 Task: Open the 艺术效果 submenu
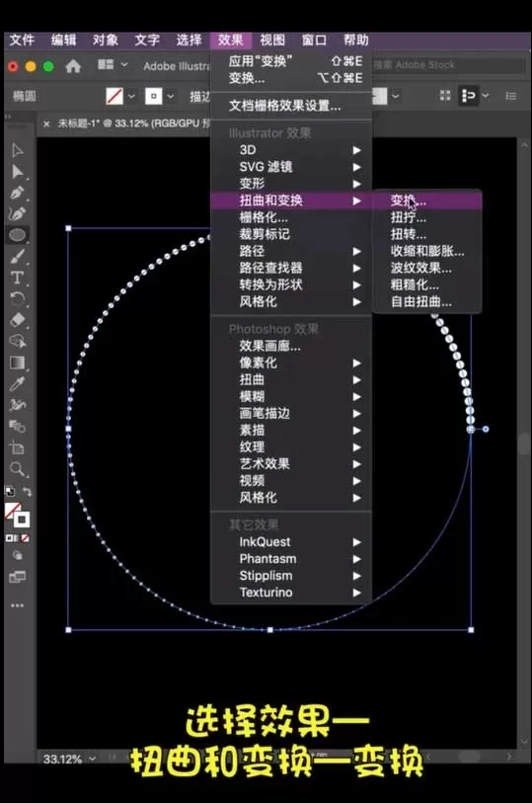290,464
